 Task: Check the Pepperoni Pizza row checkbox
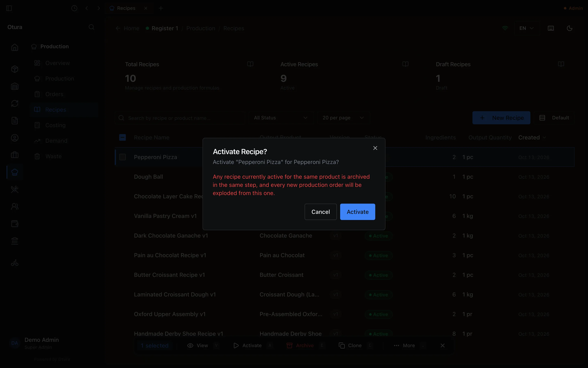pyautogui.click(x=122, y=157)
